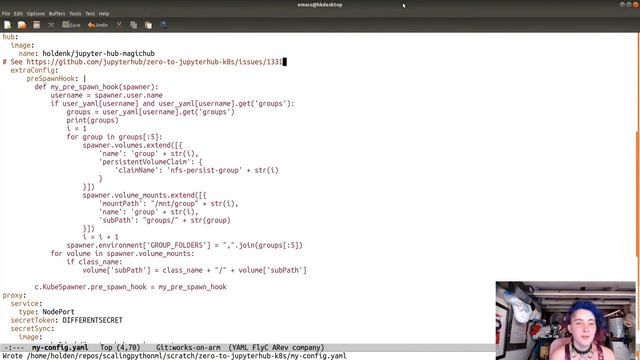Click the DIFFERENTSECRET token value
Viewport: 640px width, 360px height.
(92, 320)
